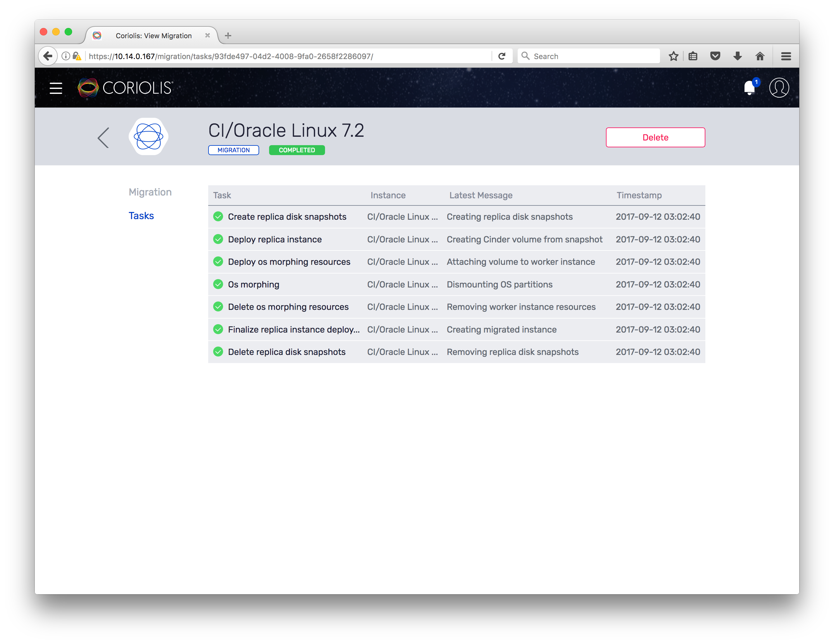Reload the page with the refresh icon
Image resolution: width=834 pixels, height=644 pixels.
502,57
